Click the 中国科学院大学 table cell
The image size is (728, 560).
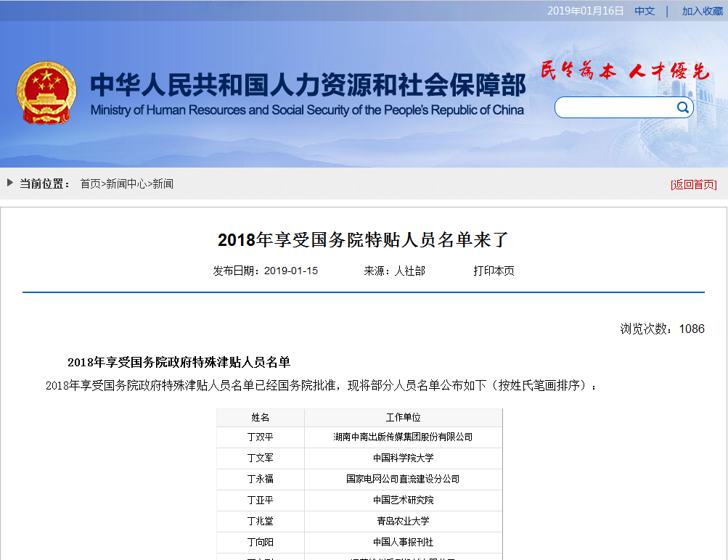[x=403, y=458]
